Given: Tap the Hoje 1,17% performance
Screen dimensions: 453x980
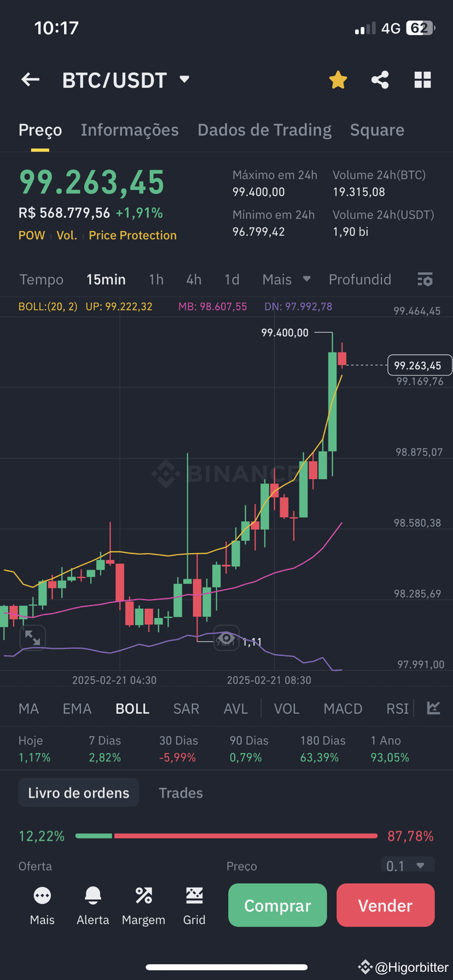Looking at the screenshot, I should pyautogui.click(x=34, y=749).
